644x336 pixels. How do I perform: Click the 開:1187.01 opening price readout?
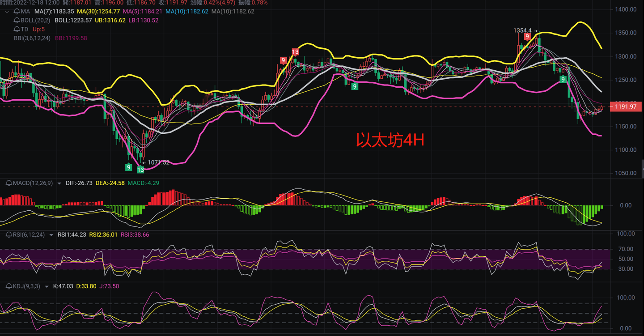click(x=77, y=2)
